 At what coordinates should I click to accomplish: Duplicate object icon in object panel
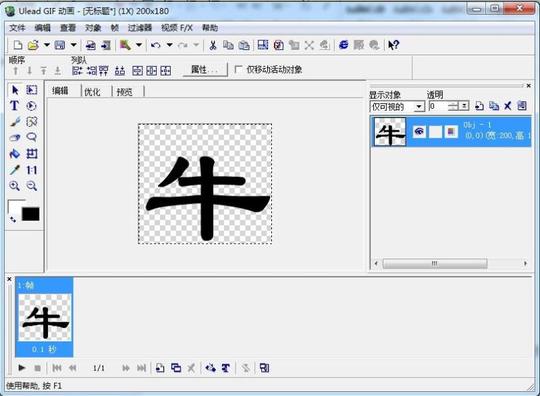[494, 106]
